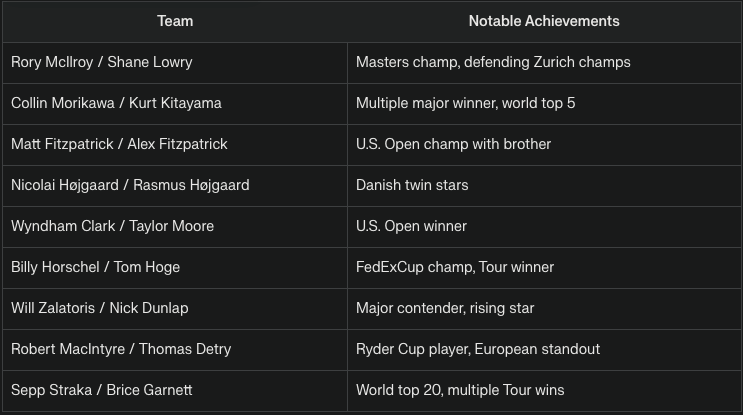Image resolution: width=743 pixels, height=415 pixels.
Task: Click the Matt Fitzpatrick / Alex Fitzpatrick cell
Action: click(175, 144)
